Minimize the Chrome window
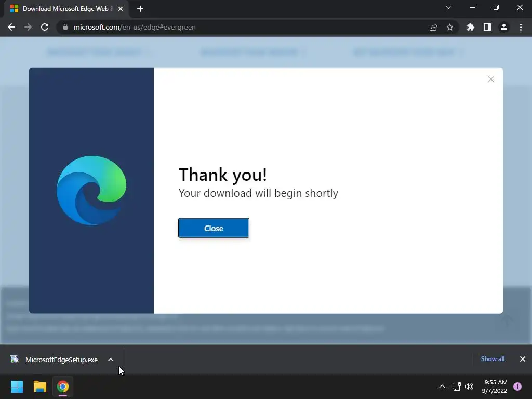The height and width of the screenshot is (399, 532). tap(472, 7)
